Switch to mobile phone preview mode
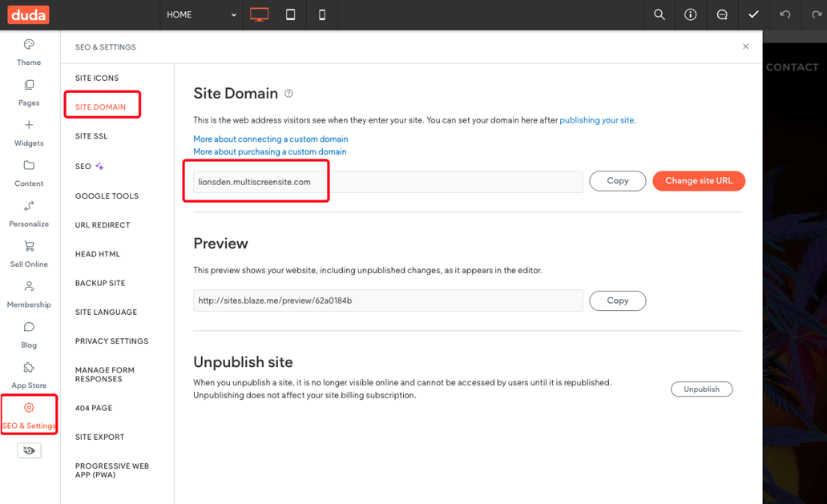Viewport: 827px width, 504px height. pos(321,14)
